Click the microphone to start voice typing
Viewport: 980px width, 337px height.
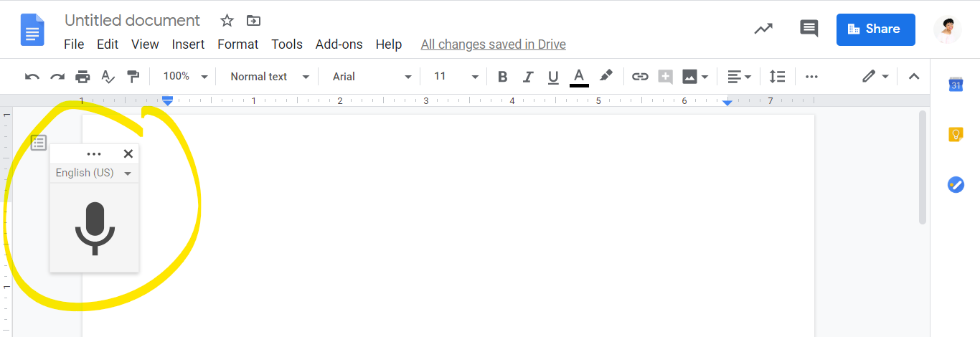(95, 228)
